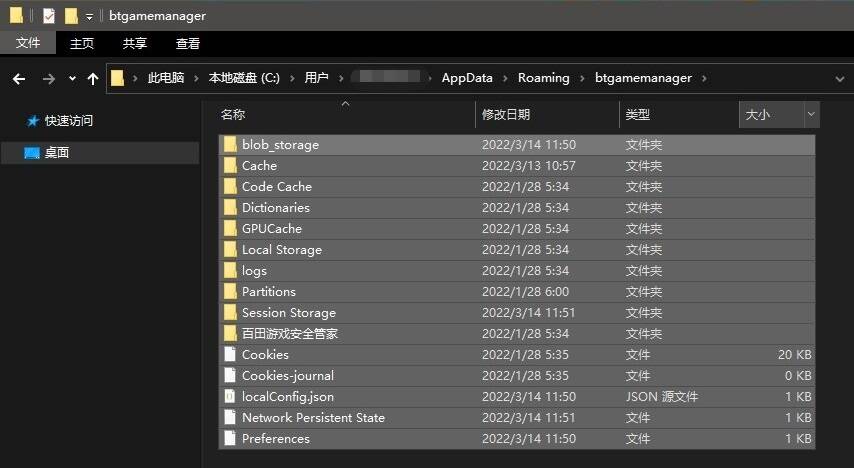The height and width of the screenshot is (468, 854).
Task: Click the Desktop icon in sidebar
Action: 32,153
